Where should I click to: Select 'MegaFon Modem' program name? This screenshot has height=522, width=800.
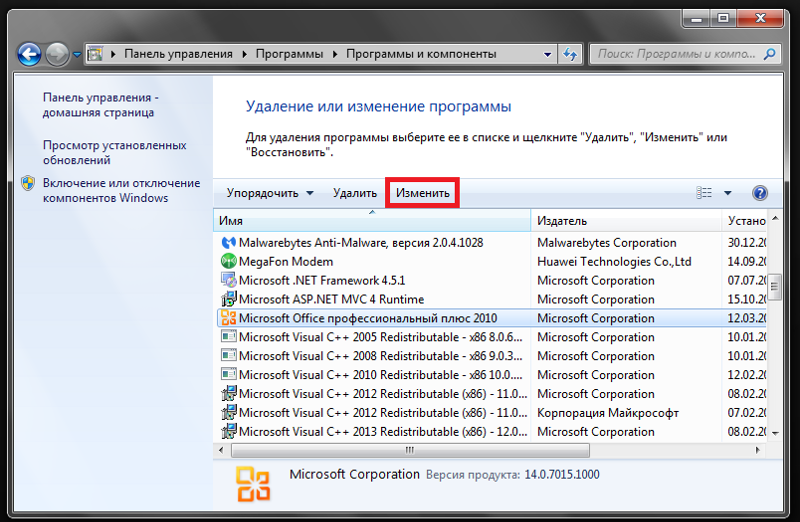pos(286,261)
